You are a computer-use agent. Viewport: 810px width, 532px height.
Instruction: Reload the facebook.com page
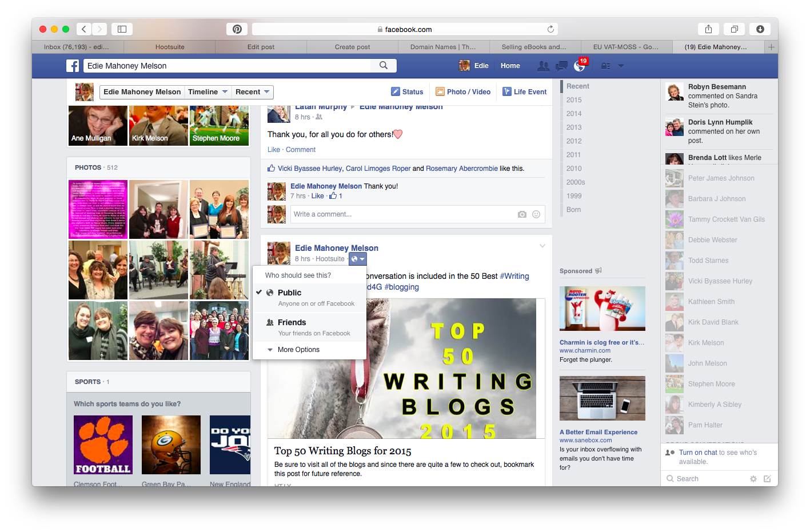pyautogui.click(x=550, y=29)
